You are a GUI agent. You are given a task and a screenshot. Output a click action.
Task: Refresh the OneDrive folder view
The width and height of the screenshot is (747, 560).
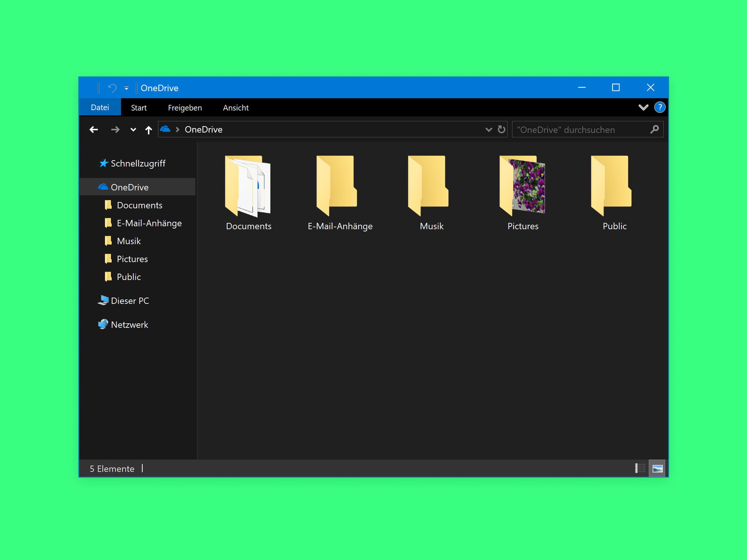click(x=501, y=129)
